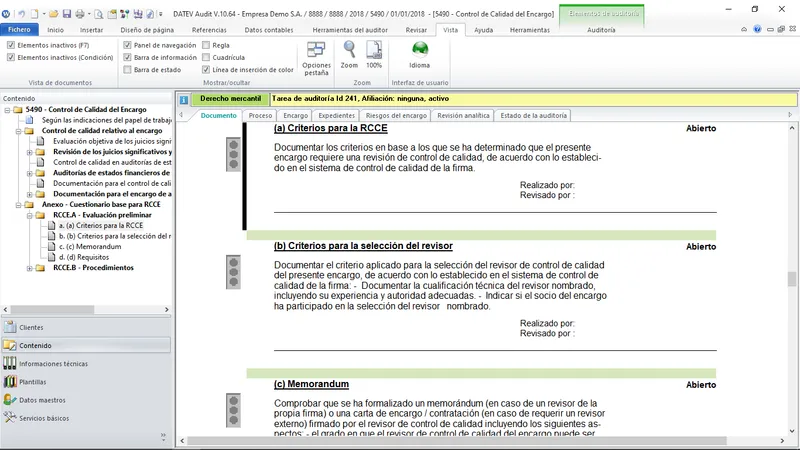Expand Revisión de los juicios significativos node

pos(30,152)
